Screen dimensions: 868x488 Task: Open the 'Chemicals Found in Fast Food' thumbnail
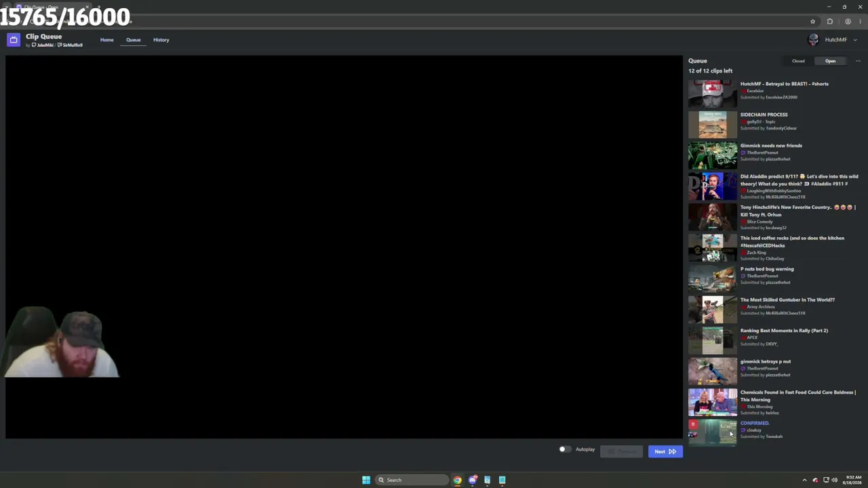713,402
